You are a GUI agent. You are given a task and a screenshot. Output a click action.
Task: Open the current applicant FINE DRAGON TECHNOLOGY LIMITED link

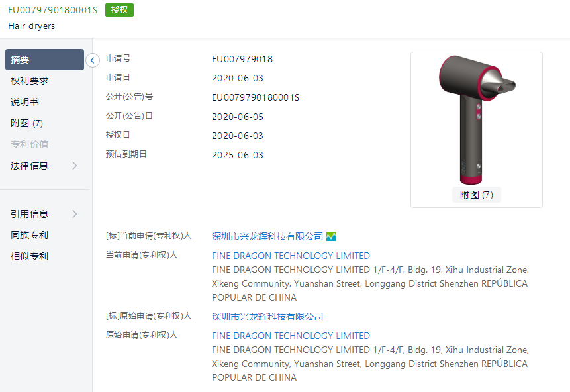[291, 256]
